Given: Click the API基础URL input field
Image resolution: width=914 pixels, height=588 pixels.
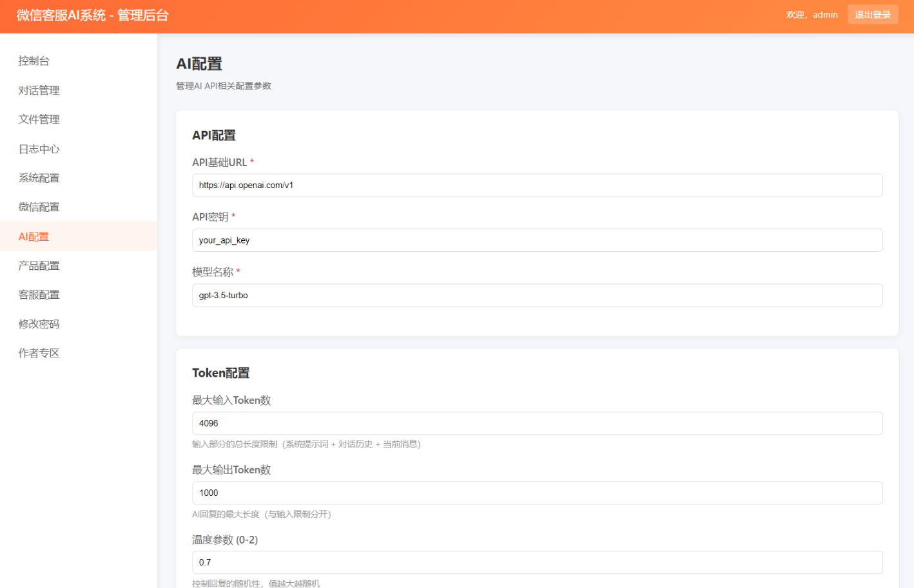Looking at the screenshot, I should click(x=537, y=185).
